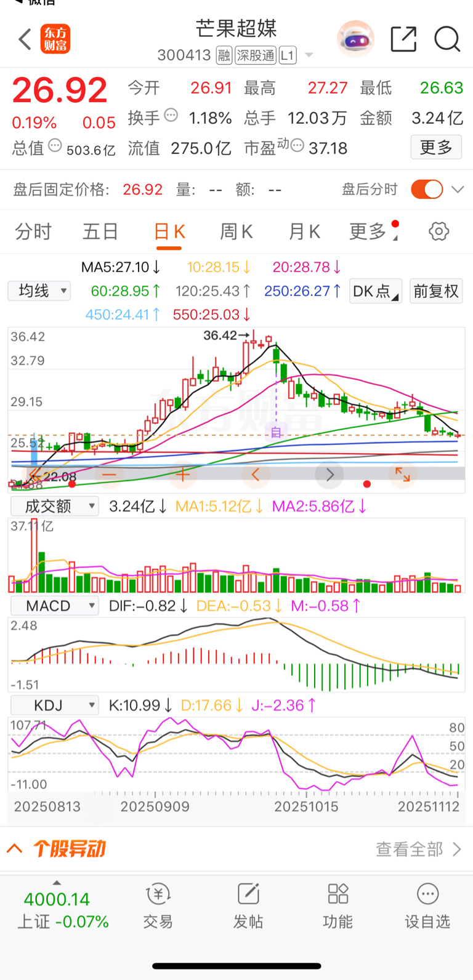
Task: Open the 成交额 indicator dropdown
Action: tap(55, 506)
